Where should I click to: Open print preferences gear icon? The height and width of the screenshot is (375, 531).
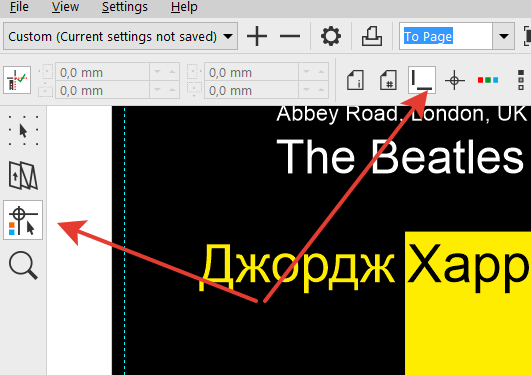coord(331,36)
